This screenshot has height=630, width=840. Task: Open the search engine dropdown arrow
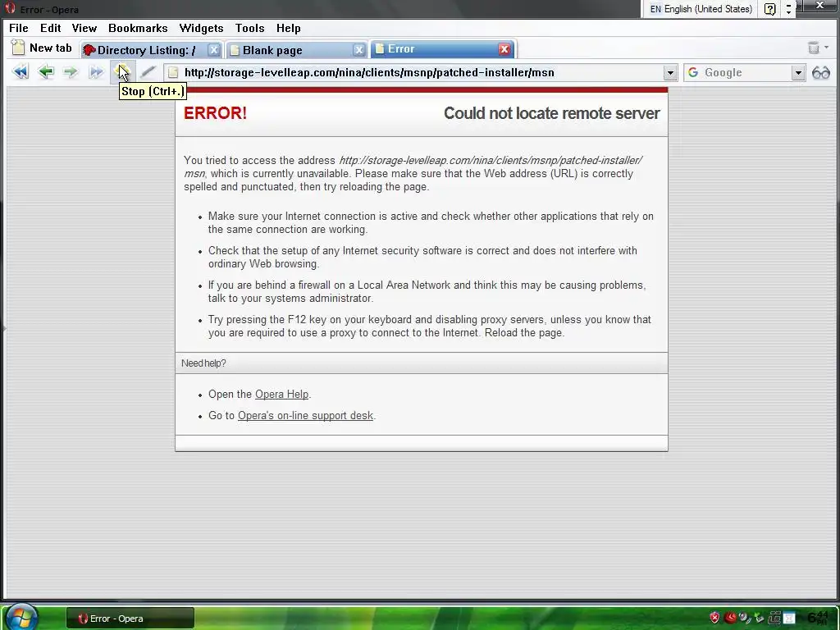click(x=797, y=72)
